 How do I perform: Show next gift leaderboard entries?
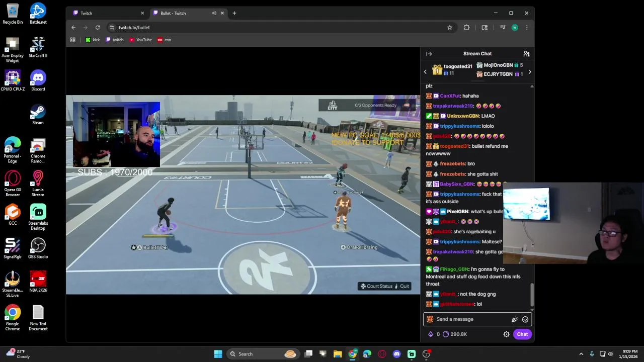coord(529,72)
